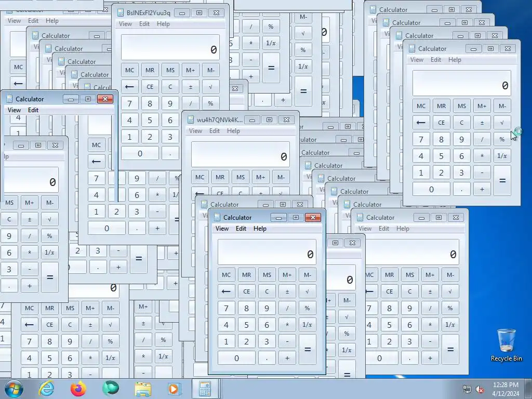Click the ± key in bottom-right Calculator window
The width and height of the screenshot is (532, 399).
(430, 291)
